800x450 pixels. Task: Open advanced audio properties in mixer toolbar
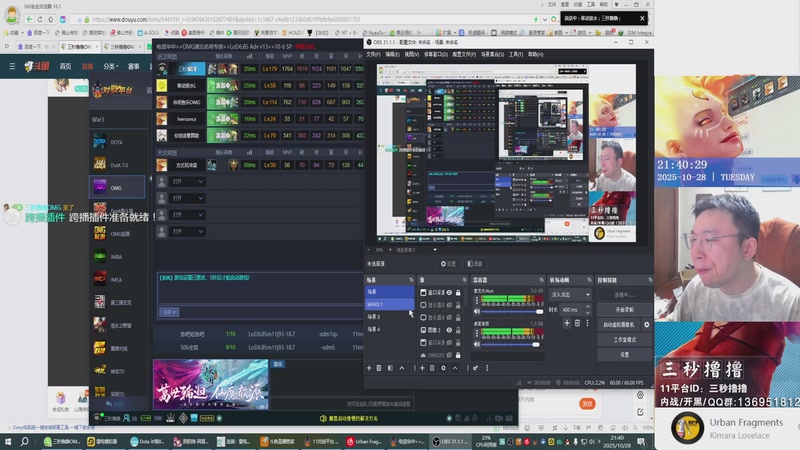click(476, 368)
